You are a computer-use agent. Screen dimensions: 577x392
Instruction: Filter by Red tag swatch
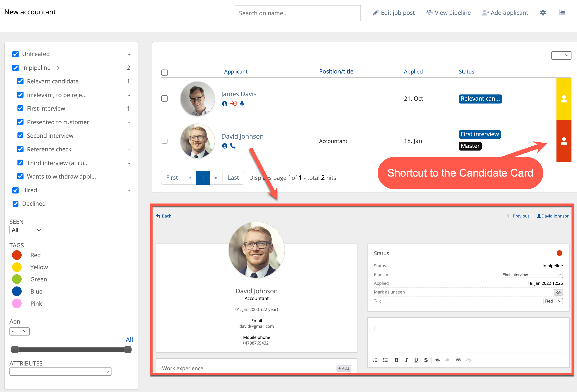click(17, 255)
